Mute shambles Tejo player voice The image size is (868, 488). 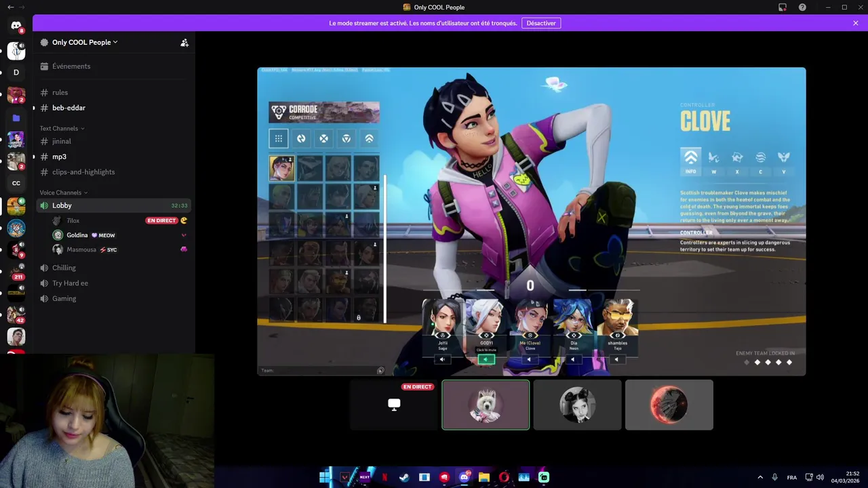616,359
